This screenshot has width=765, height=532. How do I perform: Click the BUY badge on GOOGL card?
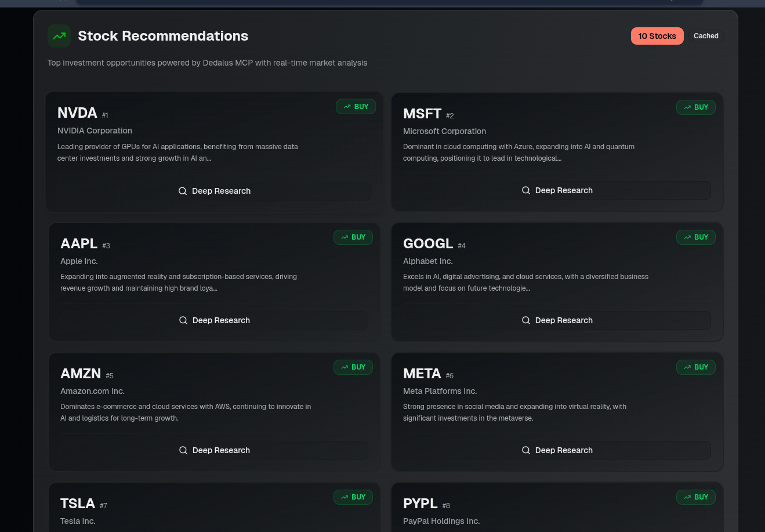click(696, 237)
